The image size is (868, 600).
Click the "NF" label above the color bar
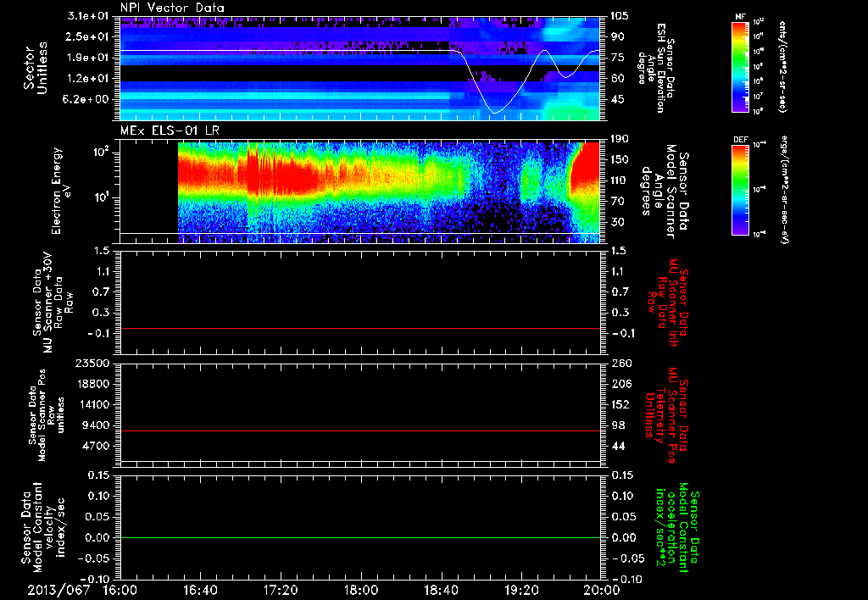(740, 17)
